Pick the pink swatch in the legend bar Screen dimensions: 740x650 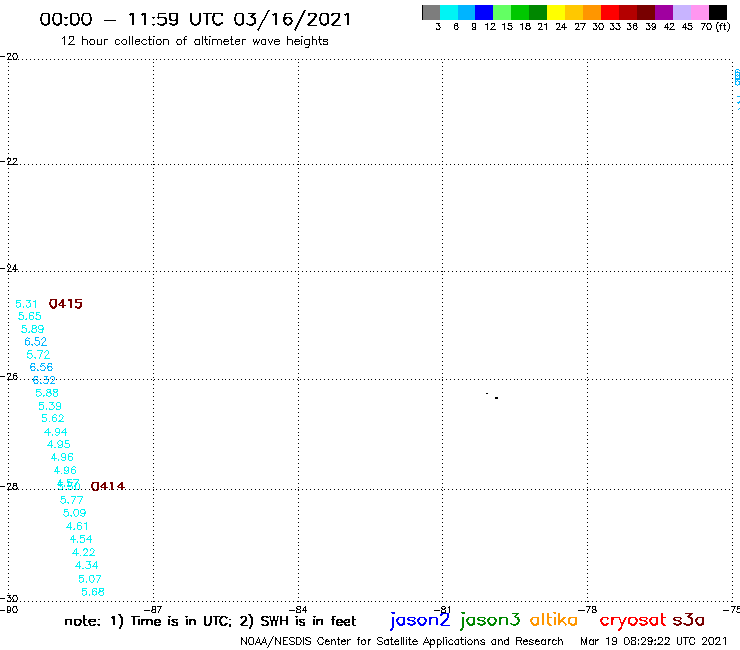coord(700,12)
